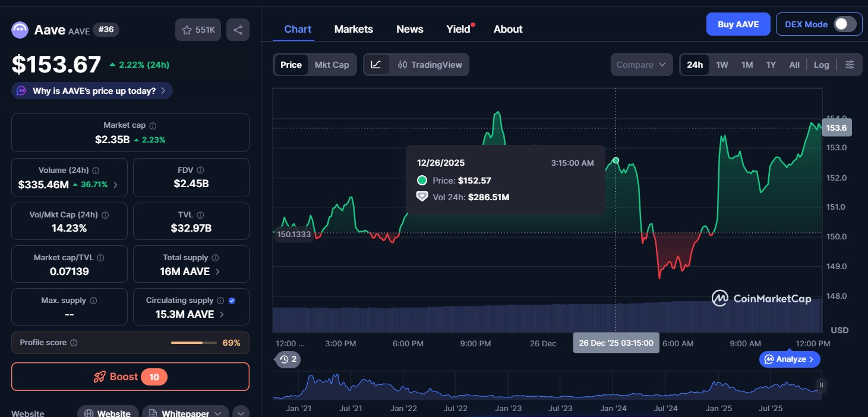The height and width of the screenshot is (417, 868).
Task: Enable logarithmic scale via Log option
Action: (x=821, y=64)
